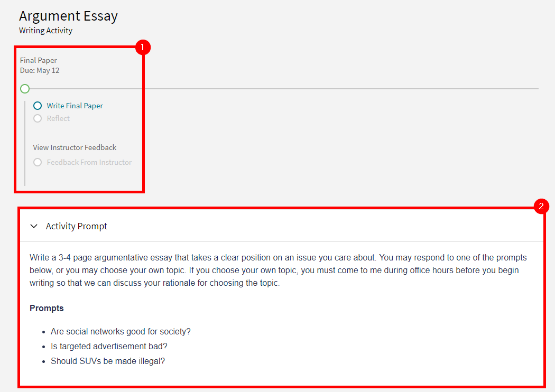Select the Write Final Paper step circle

coord(37,106)
